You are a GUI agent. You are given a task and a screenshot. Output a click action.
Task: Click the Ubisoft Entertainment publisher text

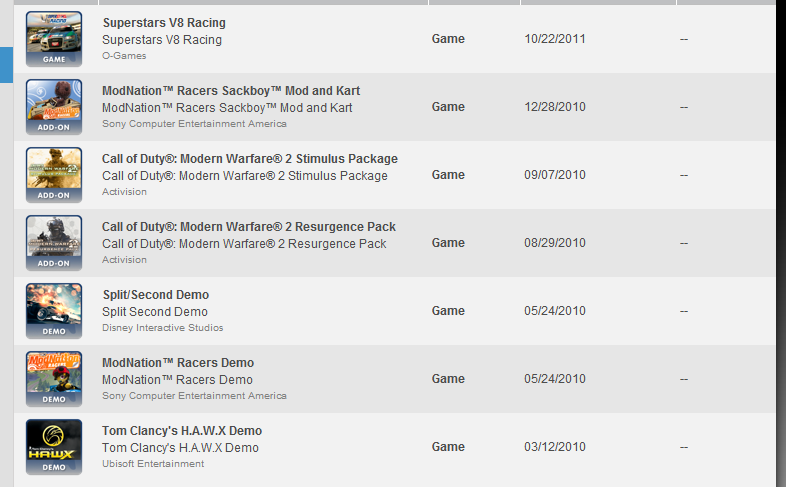point(153,464)
